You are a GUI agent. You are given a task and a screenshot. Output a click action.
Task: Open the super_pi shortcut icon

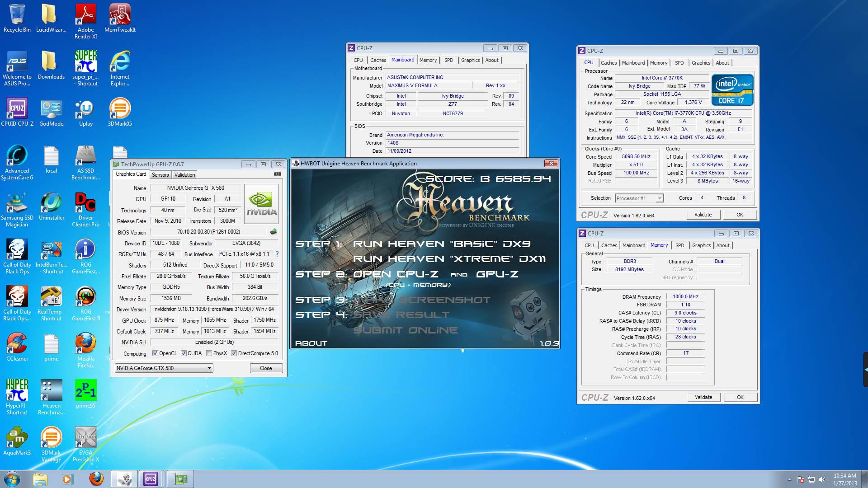pos(85,68)
